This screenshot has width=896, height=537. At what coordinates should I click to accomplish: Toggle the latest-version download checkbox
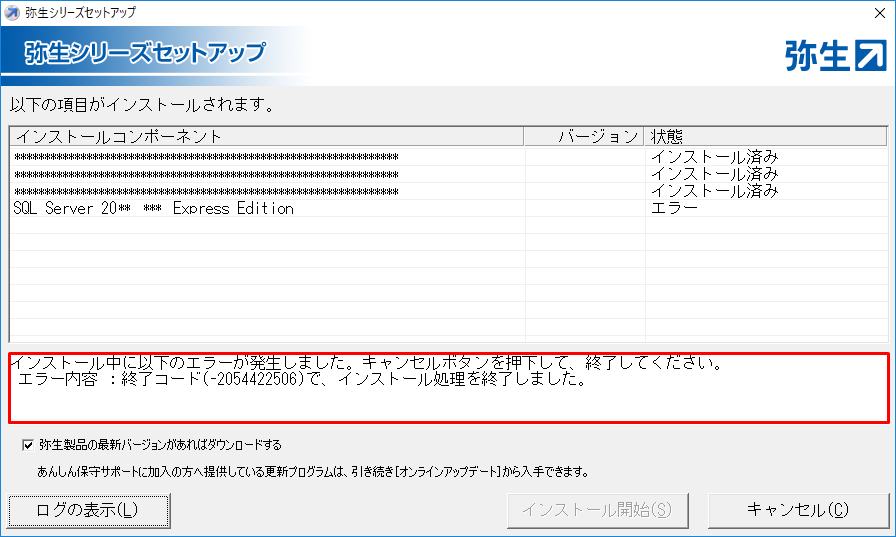click(28, 444)
